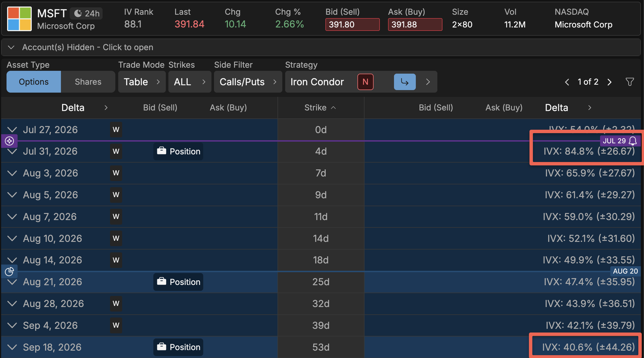Click the blue swap arrow strategy button
The height and width of the screenshot is (358, 644).
[405, 82]
